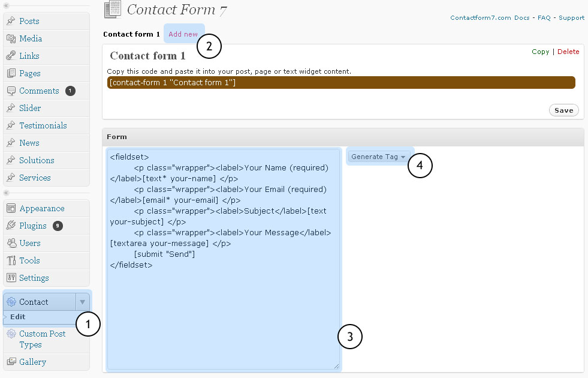The height and width of the screenshot is (378, 588).
Task: Click the red Delete link
Action: coord(568,52)
